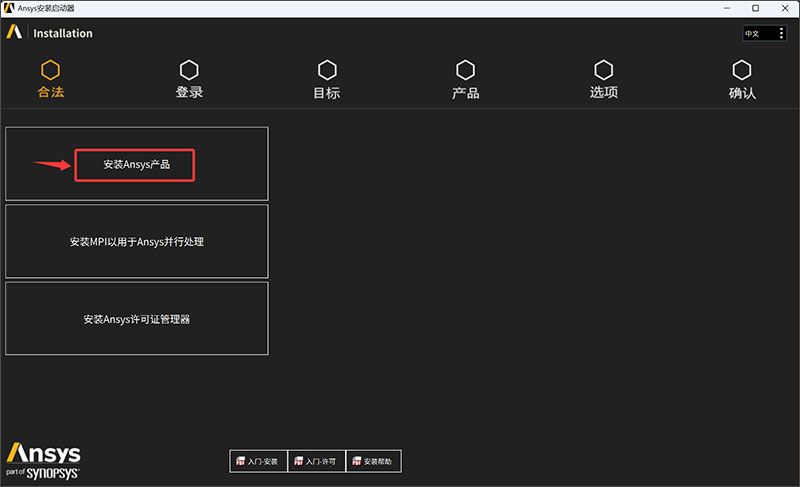Screen dimensions: 800x487
Task: Click the Ansys安装启动器 window title
Action: click(46, 8)
